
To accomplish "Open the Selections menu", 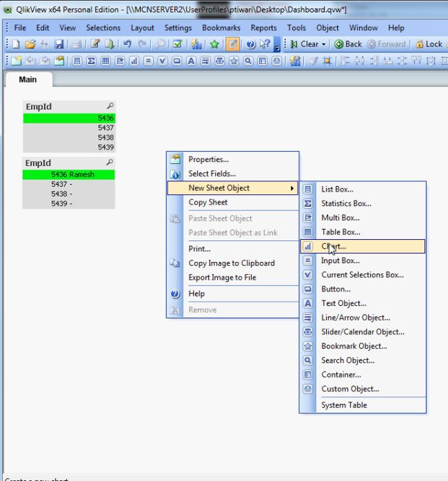I will (x=103, y=28).
